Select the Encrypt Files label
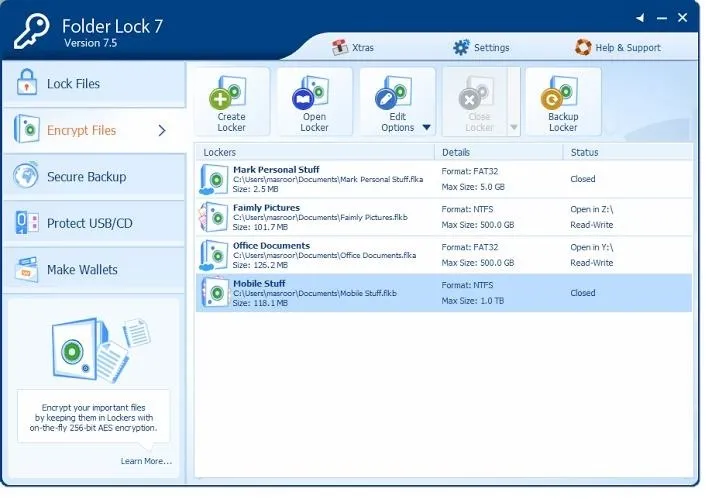712x499 pixels. coord(82,130)
